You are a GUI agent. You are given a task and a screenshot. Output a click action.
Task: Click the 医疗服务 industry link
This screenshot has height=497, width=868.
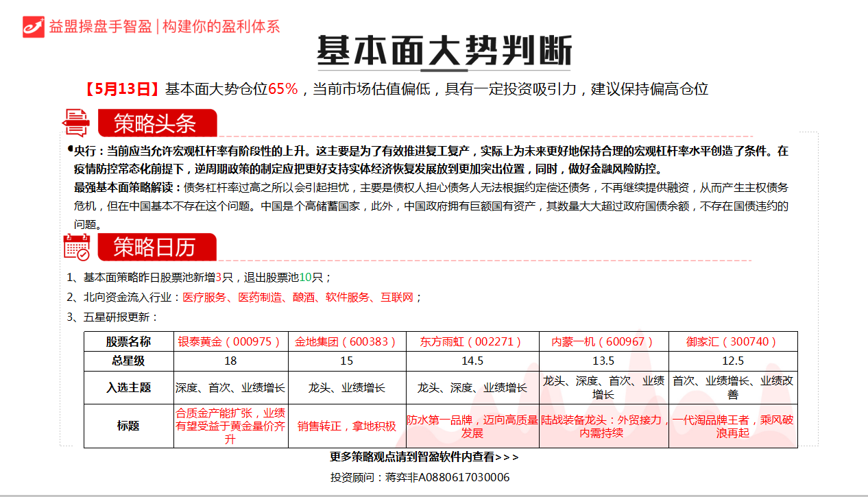pos(204,298)
